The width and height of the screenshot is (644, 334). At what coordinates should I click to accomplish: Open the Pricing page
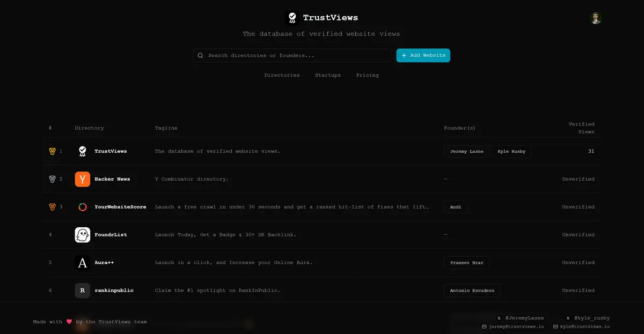coord(367,75)
